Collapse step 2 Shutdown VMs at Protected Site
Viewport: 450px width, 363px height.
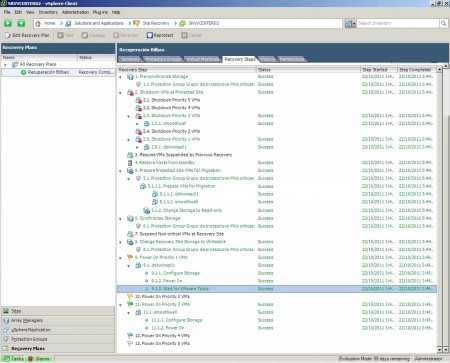120,93
